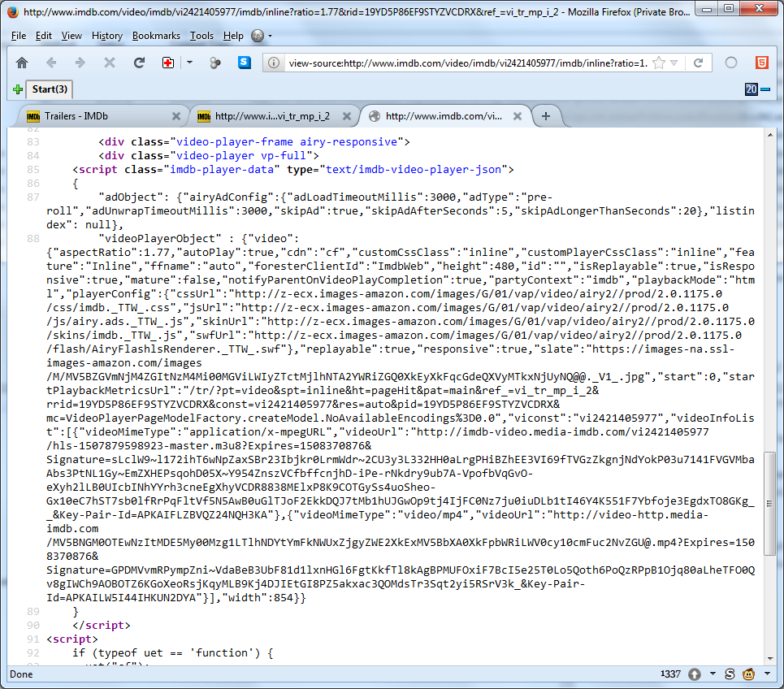This screenshot has height=689, width=784.
Task: Close the active view-source tab
Action: pos(518,116)
